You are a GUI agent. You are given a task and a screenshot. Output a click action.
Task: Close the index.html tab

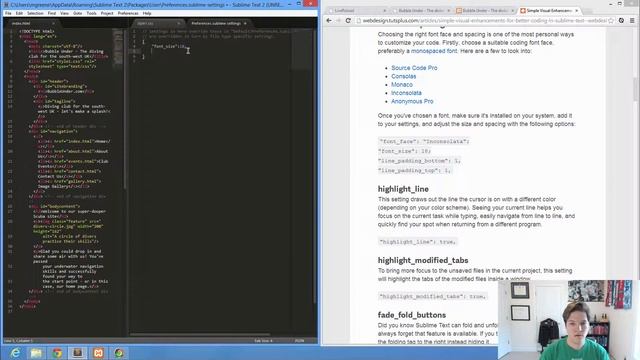(x=53, y=23)
